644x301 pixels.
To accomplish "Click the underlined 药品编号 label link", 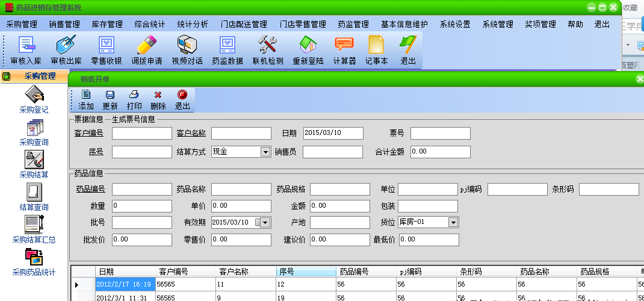I will 90,189.
